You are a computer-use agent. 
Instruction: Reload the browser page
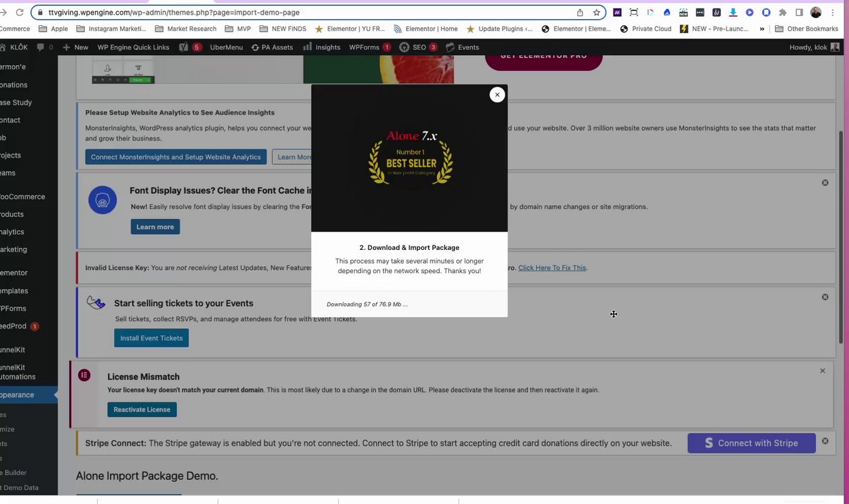point(19,12)
